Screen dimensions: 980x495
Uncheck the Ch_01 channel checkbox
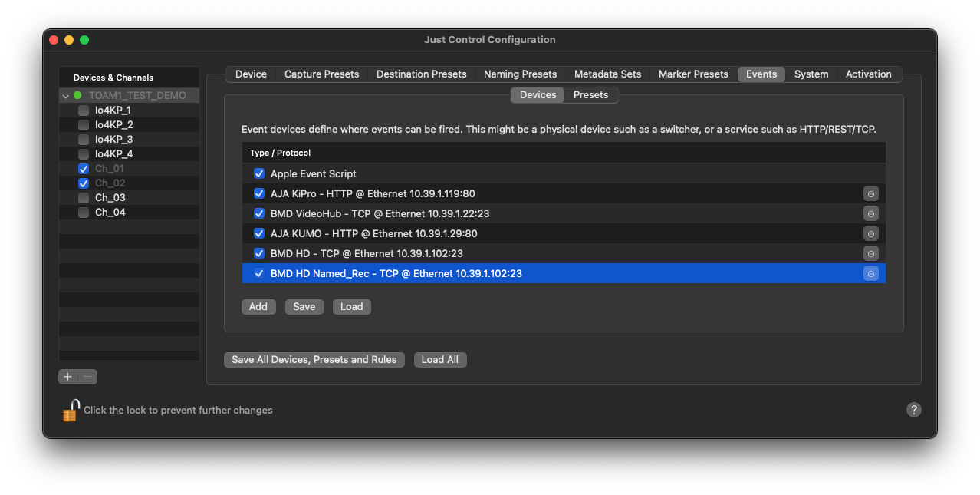click(x=84, y=169)
